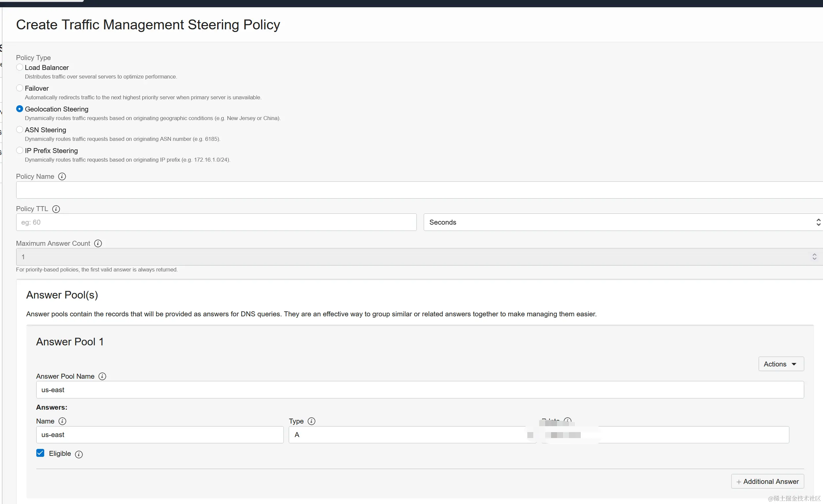Choose ASN Steering radio option
The width and height of the screenshot is (823, 504).
point(20,130)
